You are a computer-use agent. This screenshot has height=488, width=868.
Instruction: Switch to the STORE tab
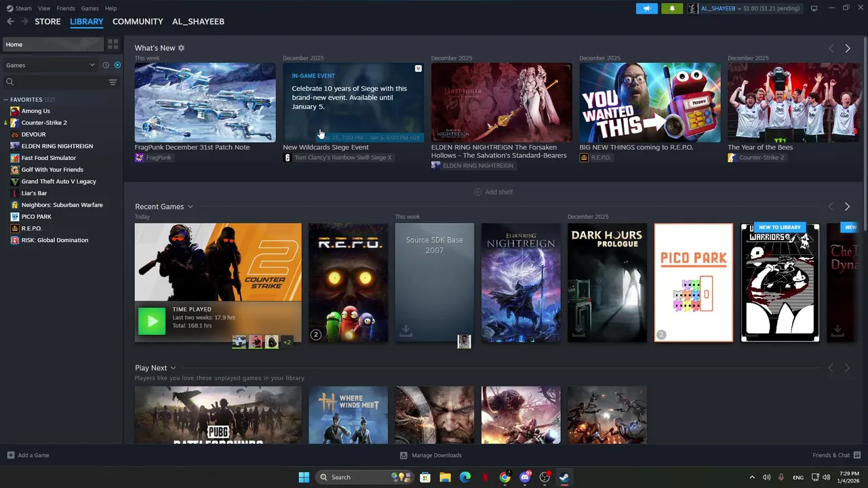(x=47, y=22)
